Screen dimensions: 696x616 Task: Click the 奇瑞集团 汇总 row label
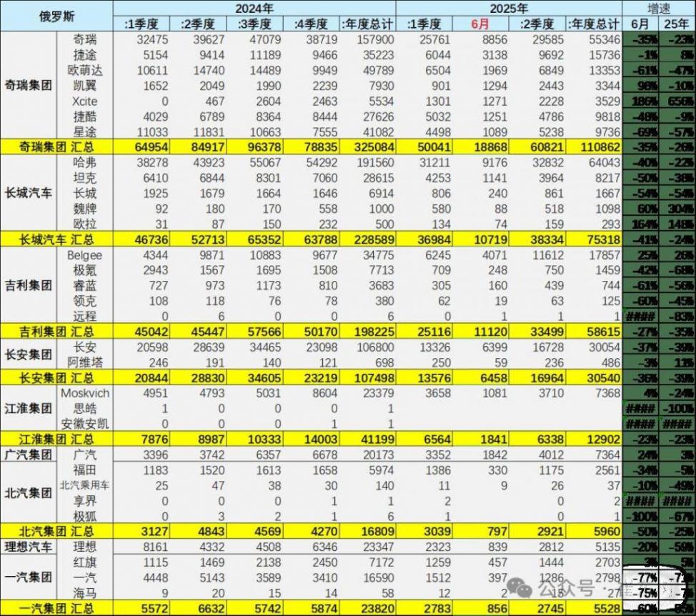[56, 146]
